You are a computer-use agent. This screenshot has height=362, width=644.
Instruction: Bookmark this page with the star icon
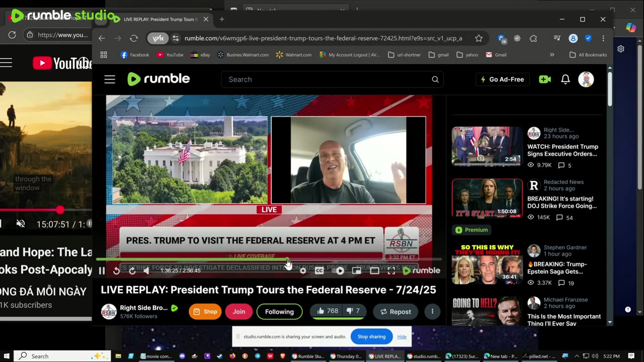(x=478, y=38)
